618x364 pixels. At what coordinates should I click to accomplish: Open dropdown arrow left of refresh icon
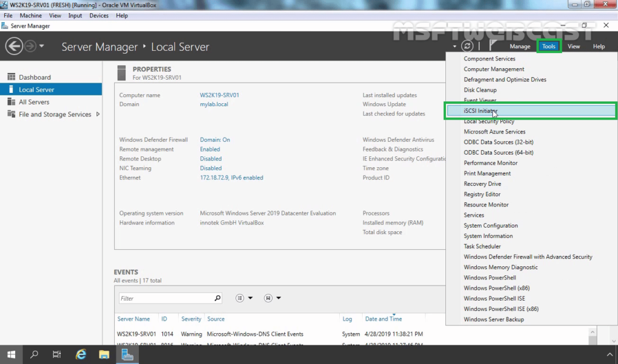tap(454, 46)
